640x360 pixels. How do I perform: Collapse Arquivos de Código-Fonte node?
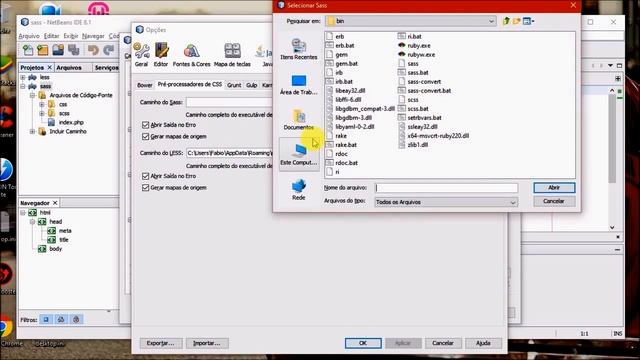tap(32, 95)
